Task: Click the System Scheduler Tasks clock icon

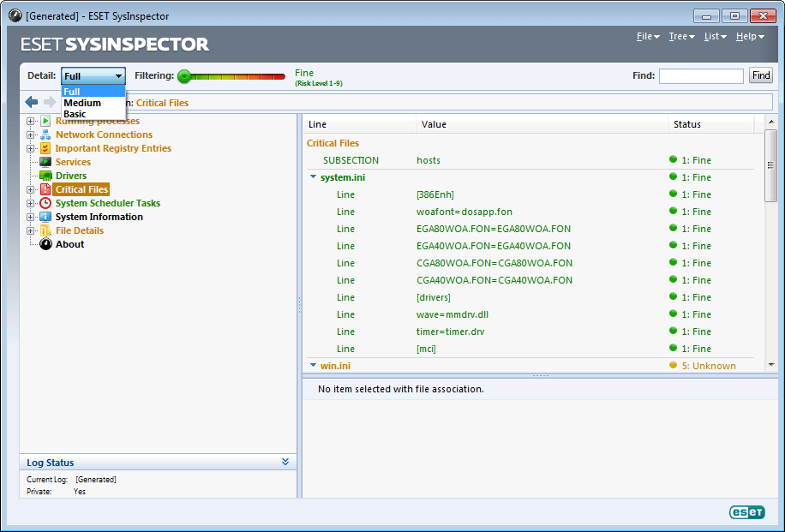Action: click(x=45, y=203)
